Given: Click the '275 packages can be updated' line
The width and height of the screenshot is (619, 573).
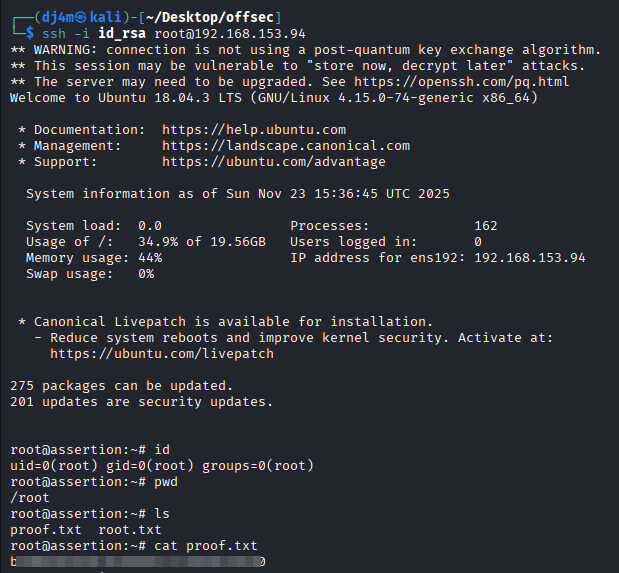Looking at the screenshot, I should 122,386.
